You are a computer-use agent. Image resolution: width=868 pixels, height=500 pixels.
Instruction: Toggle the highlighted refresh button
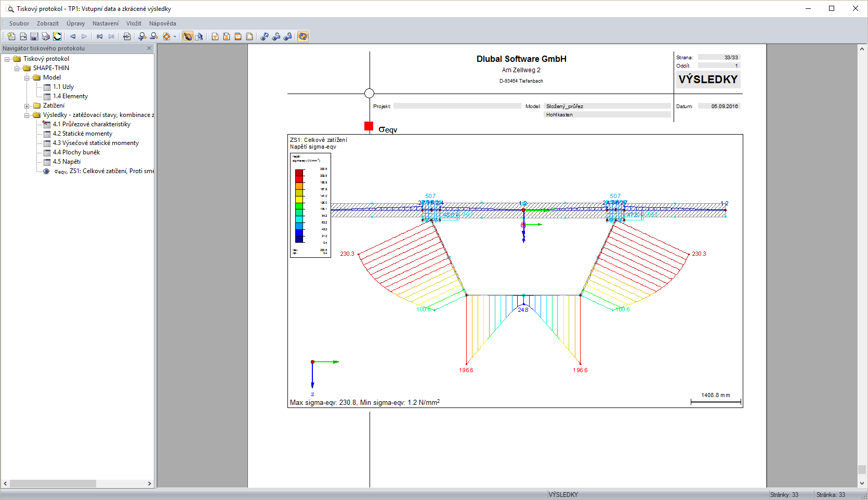[303, 36]
